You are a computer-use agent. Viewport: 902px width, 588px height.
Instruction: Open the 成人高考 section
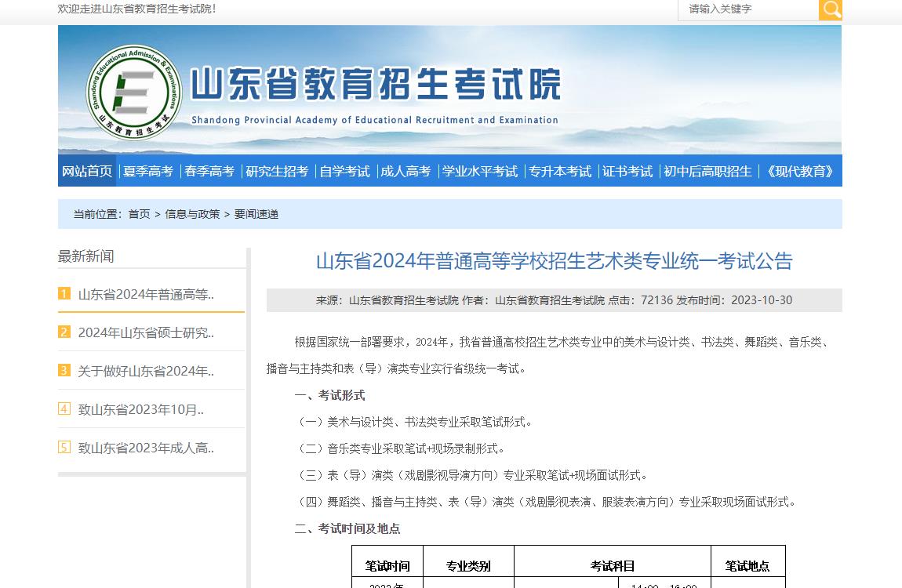(x=406, y=171)
